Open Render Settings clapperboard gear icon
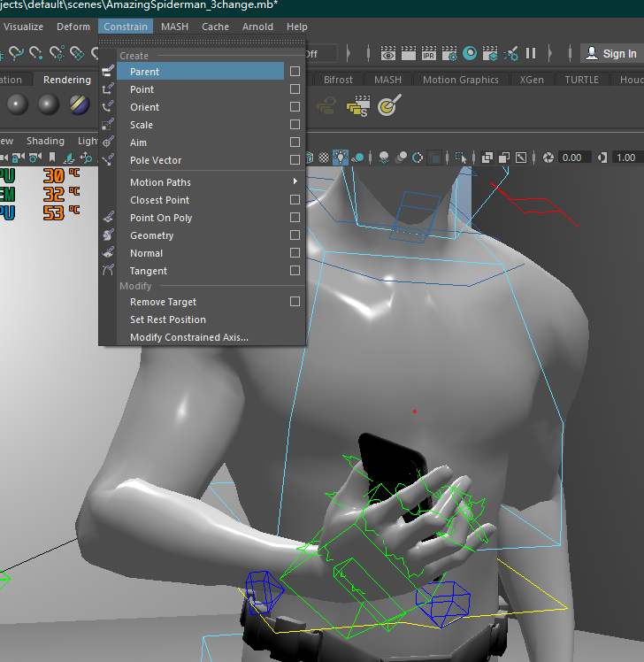Screen dimensions: 644x662 pyautogui.click(x=449, y=54)
